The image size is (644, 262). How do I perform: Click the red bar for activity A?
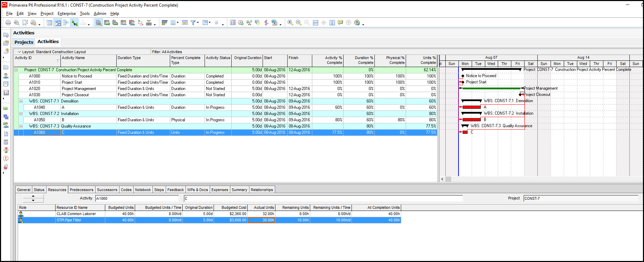(471, 107)
